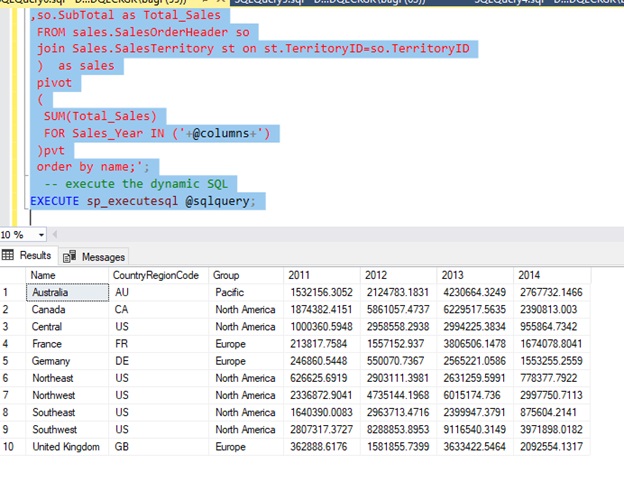Click the 2013 column header
Image resolution: width=624 pixels, height=482 pixels.
pyautogui.click(x=475, y=275)
